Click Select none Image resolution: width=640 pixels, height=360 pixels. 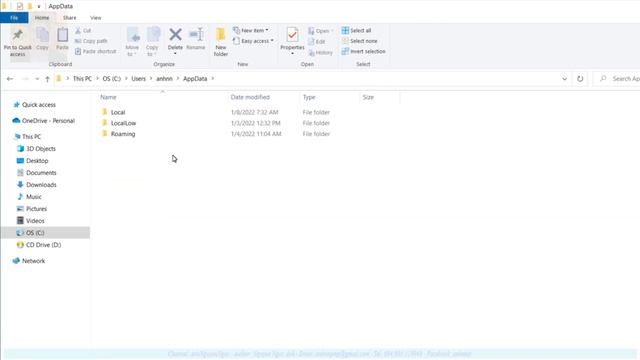(x=359, y=41)
